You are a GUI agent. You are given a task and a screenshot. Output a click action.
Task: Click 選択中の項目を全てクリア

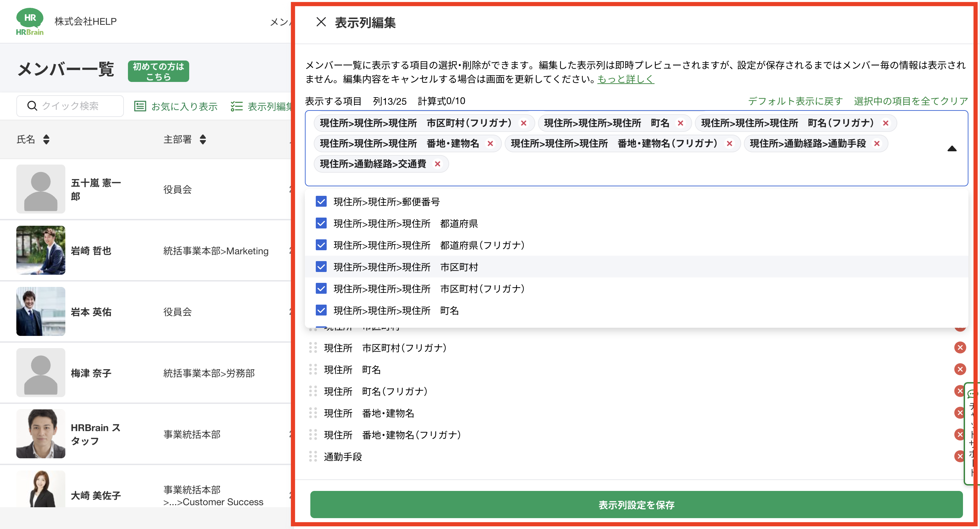pos(911,101)
